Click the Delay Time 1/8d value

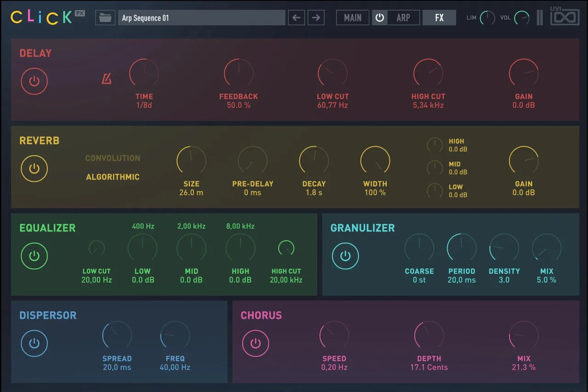tap(144, 105)
